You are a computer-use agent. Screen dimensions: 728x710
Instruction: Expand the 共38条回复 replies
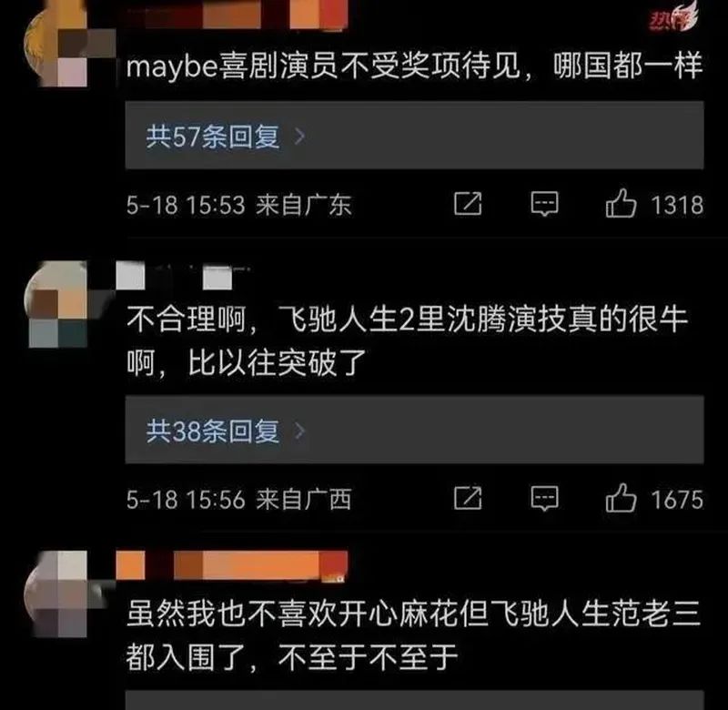[x=414, y=430]
